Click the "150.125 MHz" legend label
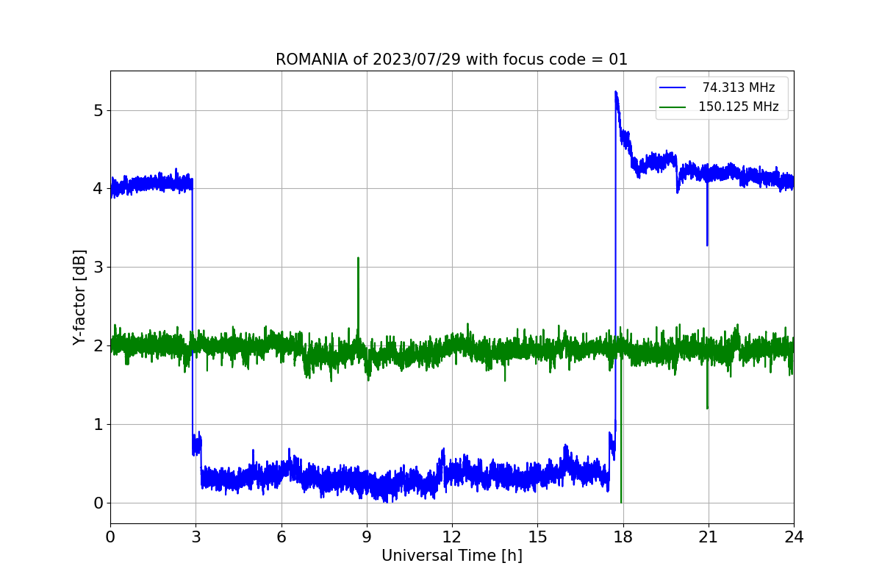 pyautogui.click(x=739, y=107)
